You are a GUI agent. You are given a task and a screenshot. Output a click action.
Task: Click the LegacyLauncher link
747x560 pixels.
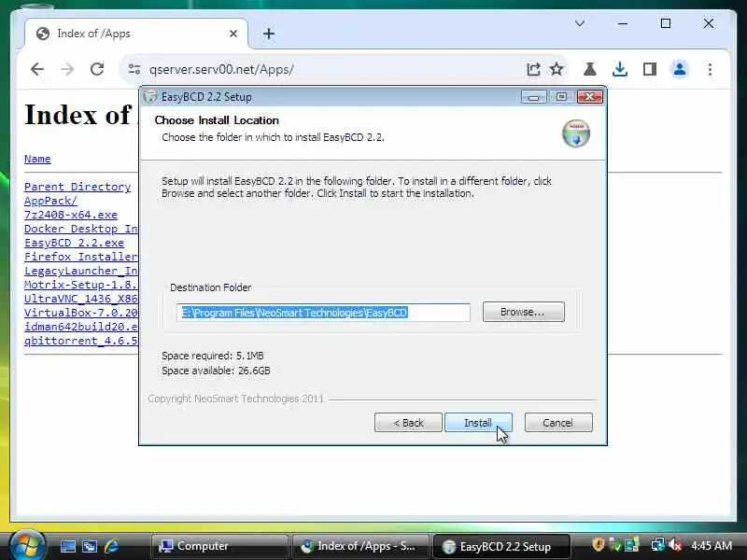81,271
